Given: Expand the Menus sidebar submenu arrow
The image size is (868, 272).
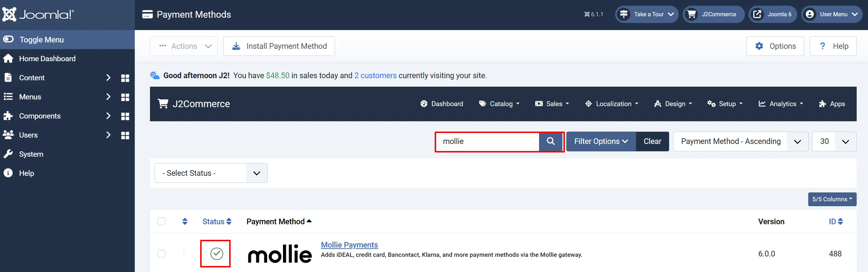Looking at the screenshot, I should (108, 97).
